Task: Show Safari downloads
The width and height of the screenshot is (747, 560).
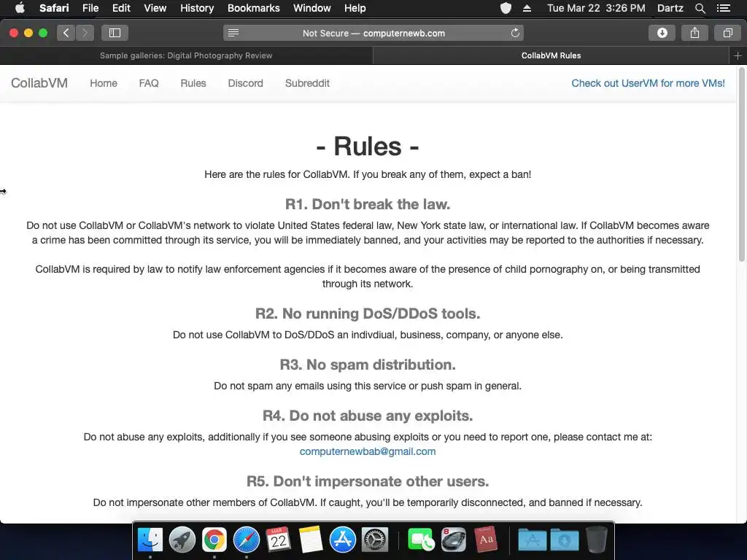Action: [662, 33]
